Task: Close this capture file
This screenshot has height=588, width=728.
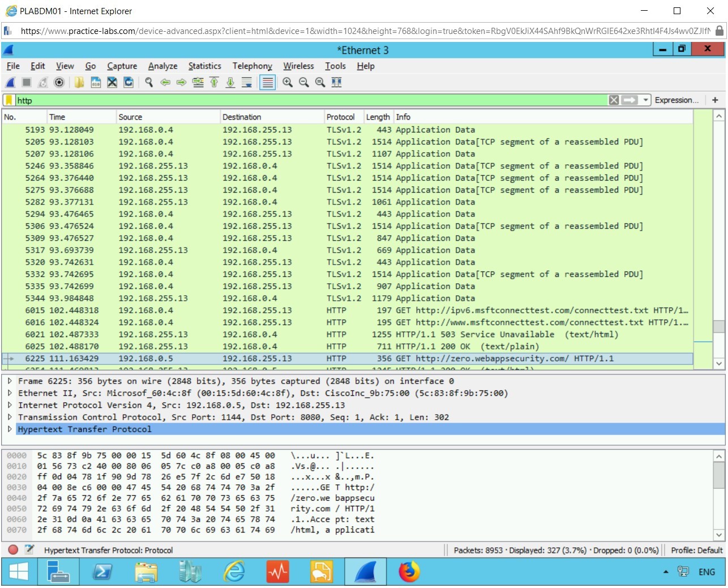Action: pyautogui.click(x=112, y=83)
